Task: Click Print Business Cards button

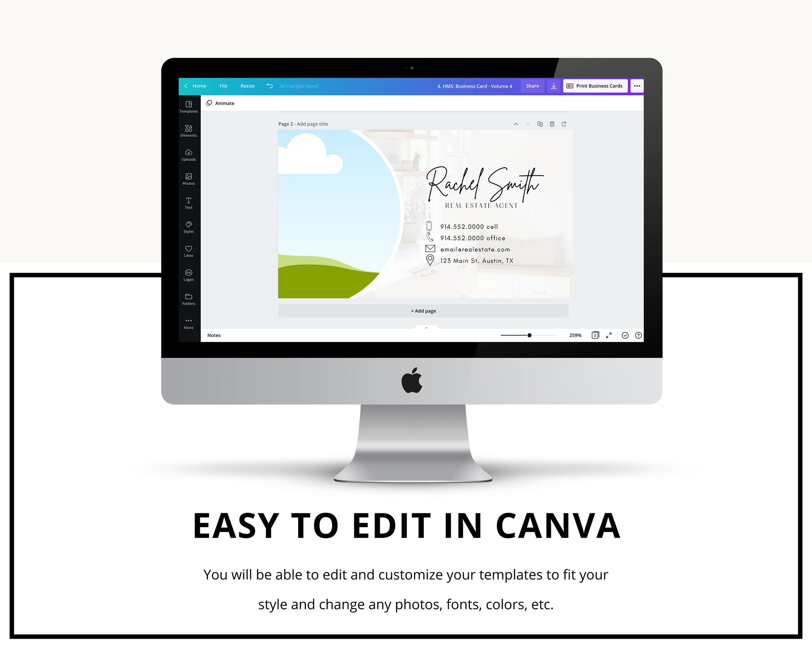Action: tap(596, 86)
